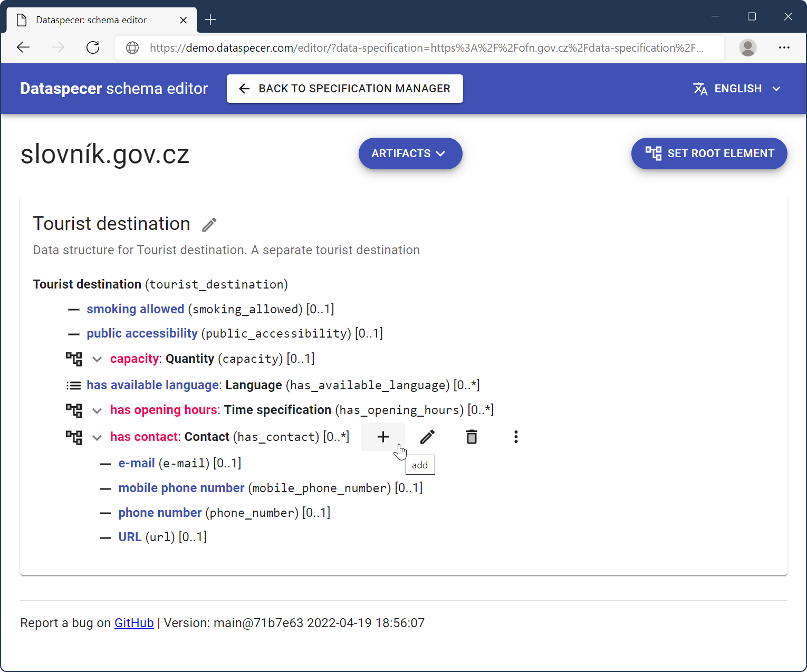807x672 pixels.
Task: Click the hierarchy icon beside has opening hours
Action: [74, 410]
